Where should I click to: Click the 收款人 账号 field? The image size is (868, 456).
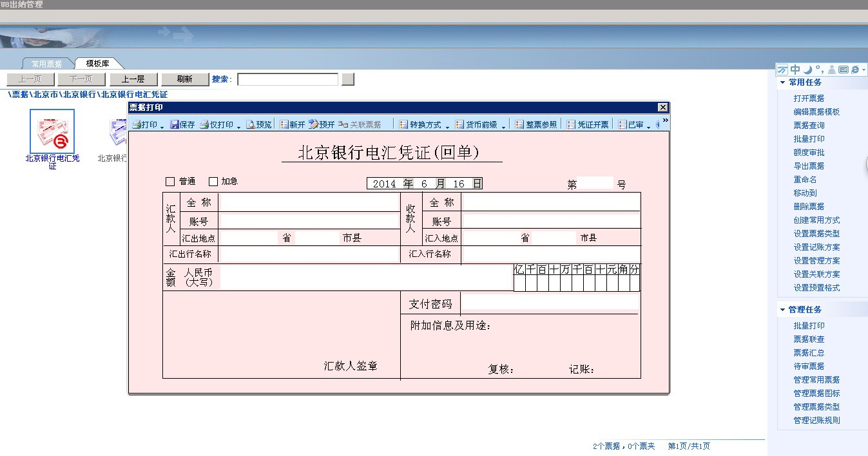[550, 221]
